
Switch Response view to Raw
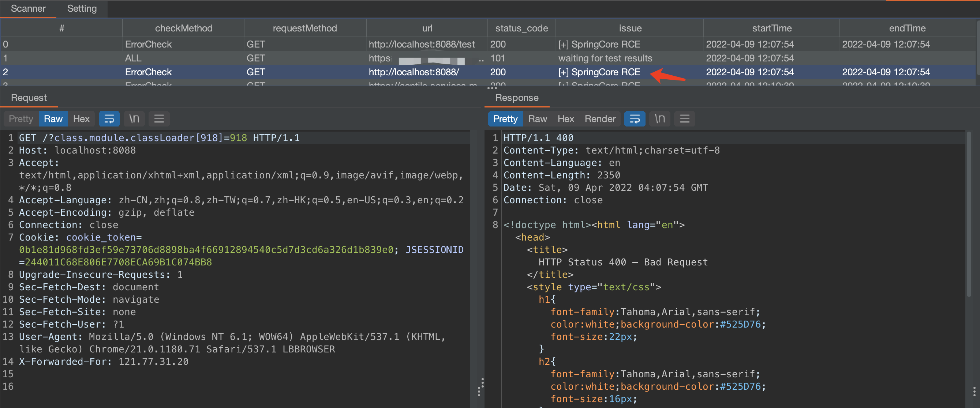537,119
